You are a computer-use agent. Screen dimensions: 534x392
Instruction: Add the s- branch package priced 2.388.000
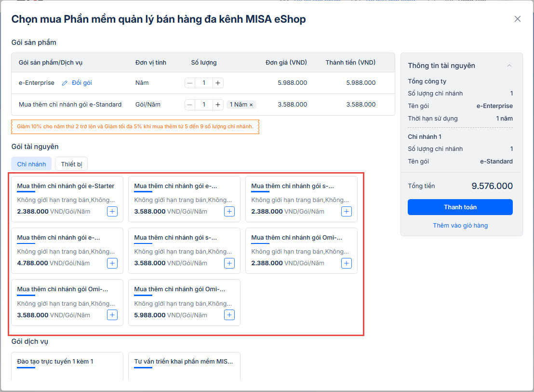346,211
